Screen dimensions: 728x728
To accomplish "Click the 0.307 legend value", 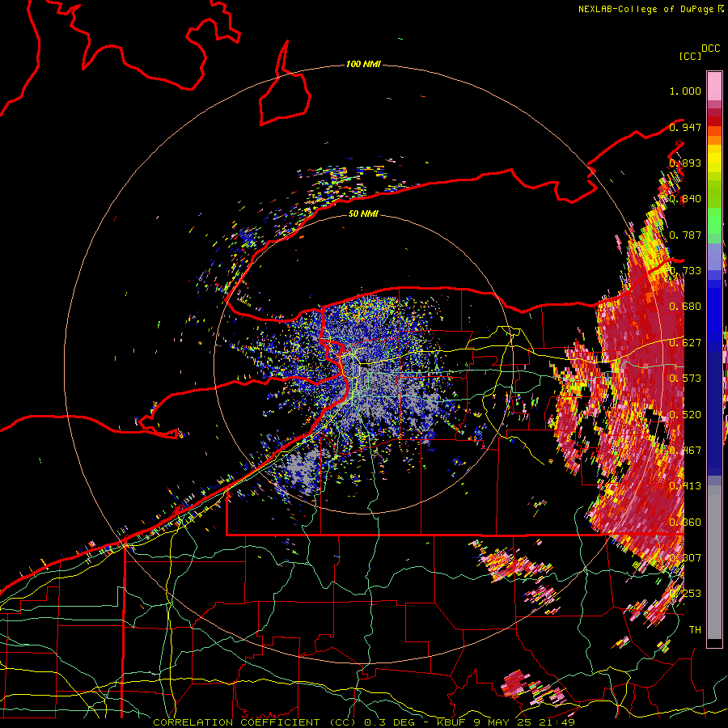I will tap(685, 558).
